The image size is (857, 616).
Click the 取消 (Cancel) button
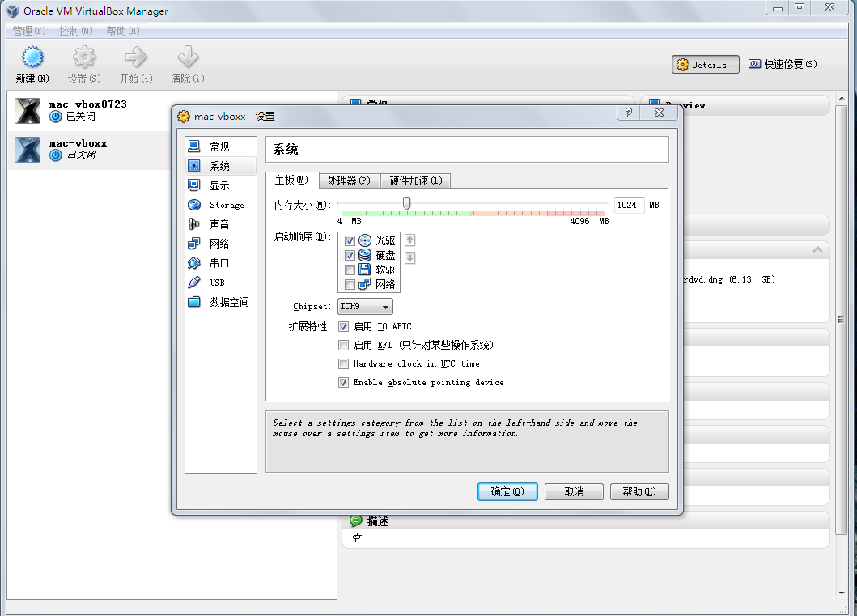pyautogui.click(x=574, y=491)
